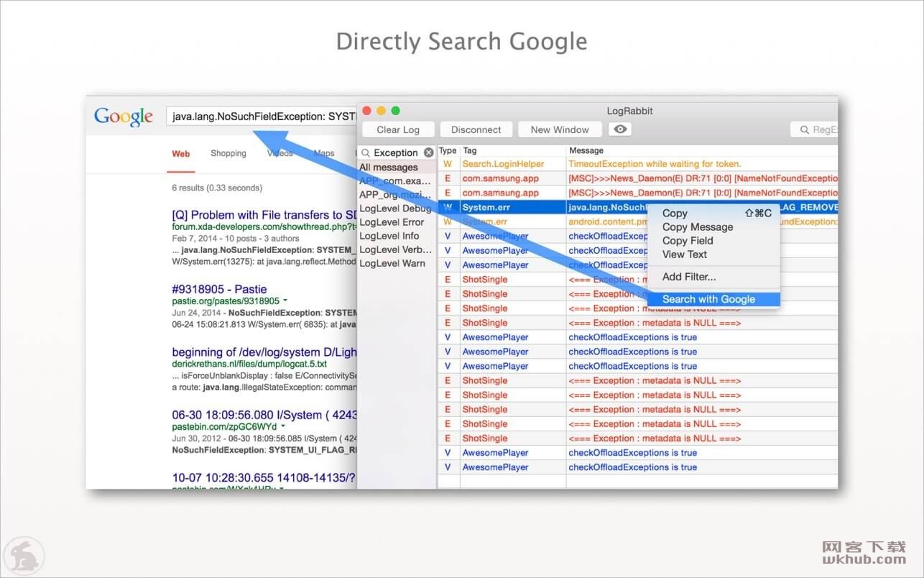Click the Clear Log button
Viewport: 924px width, 578px height.
click(x=398, y=129)
